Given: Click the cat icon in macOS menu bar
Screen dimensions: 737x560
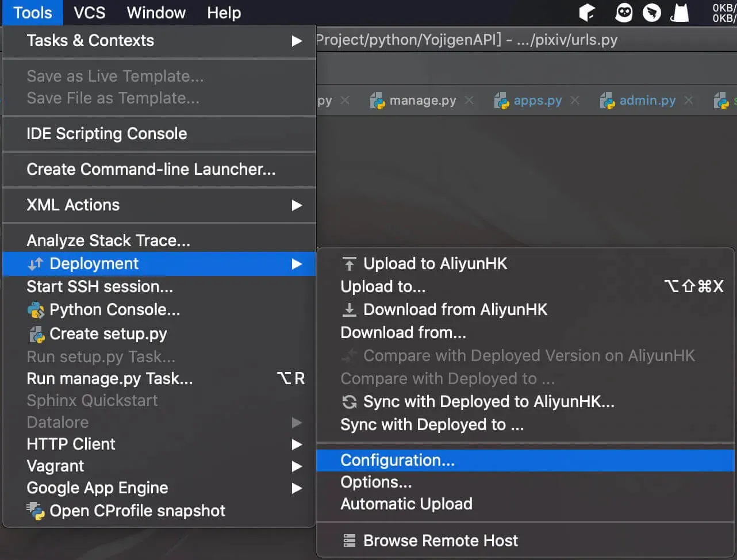Looking at the screenshot, I should [680, 13].
